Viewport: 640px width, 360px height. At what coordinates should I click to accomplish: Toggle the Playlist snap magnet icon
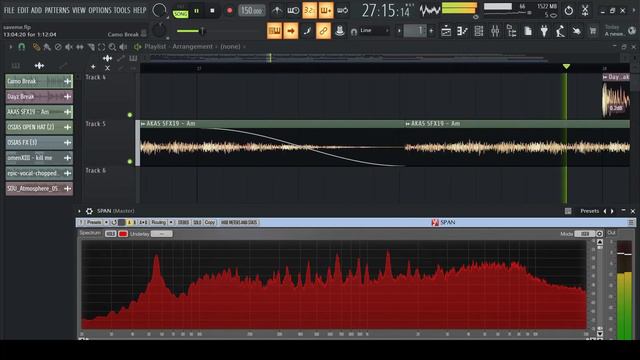(22, 47)
